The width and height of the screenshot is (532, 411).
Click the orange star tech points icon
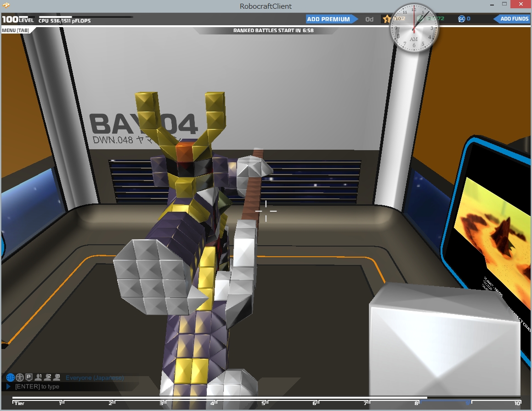(386, 19)
